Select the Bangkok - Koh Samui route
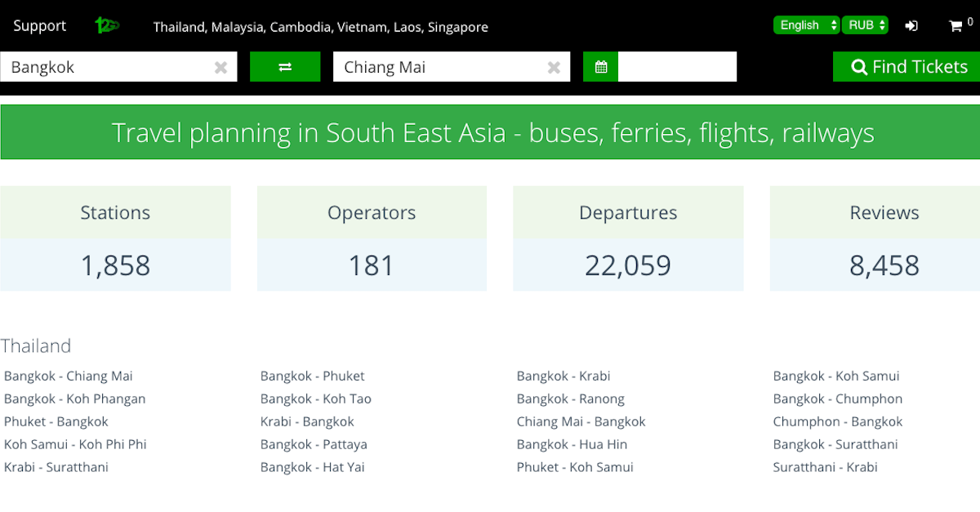The image size is (980, 512). click(x=836, y=376)
